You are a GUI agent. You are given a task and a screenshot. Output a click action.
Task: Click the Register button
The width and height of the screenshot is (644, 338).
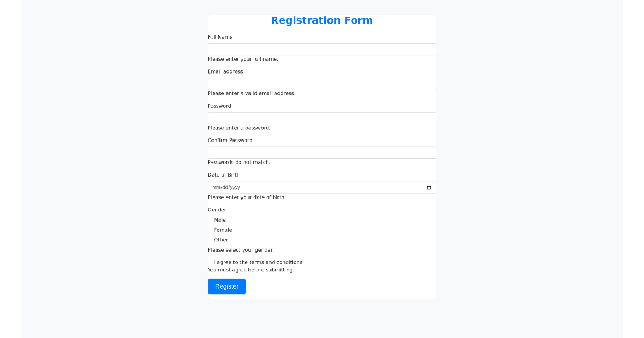pyautogui.click(x=226, y=286)
